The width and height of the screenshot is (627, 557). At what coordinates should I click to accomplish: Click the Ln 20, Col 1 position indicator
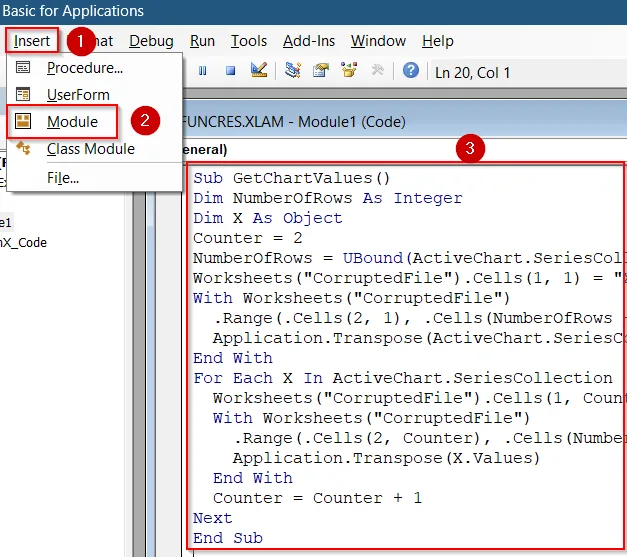click(472, 73)
